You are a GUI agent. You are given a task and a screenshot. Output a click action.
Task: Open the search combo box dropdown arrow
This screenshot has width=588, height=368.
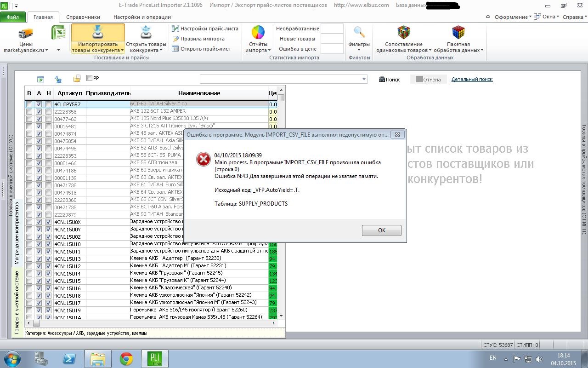[364, 79]
